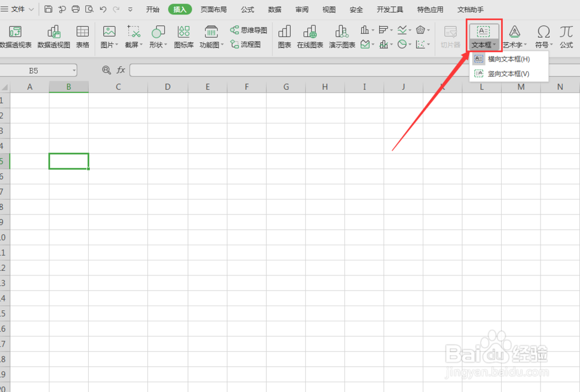Viewport: 580px width, 392px height.
Task: Open the bar chart dropdown
Action: 386,30
